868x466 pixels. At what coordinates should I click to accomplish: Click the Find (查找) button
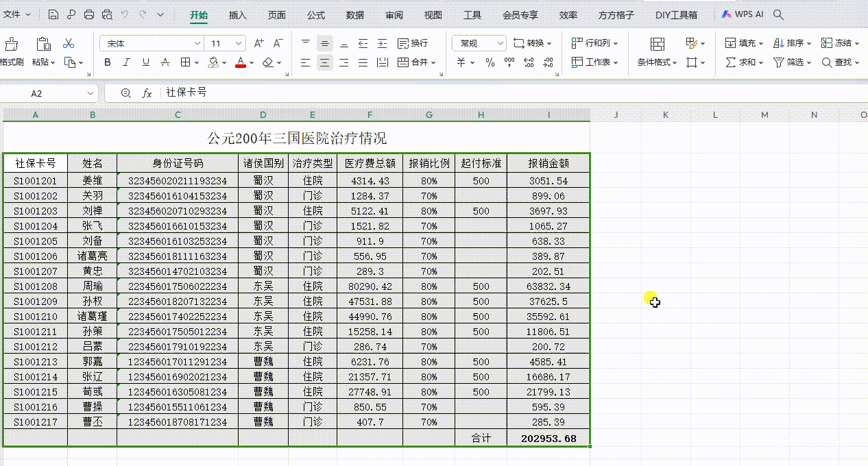click(840, 62)
